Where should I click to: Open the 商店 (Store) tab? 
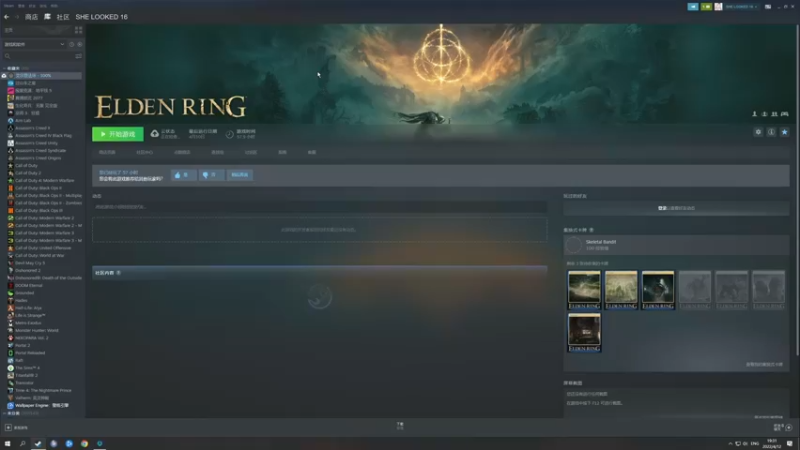click(31, 17)
